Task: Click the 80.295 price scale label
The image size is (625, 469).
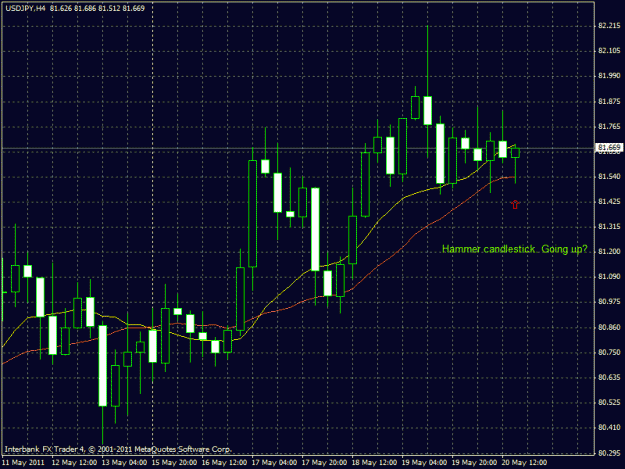Action: (609, 453)
